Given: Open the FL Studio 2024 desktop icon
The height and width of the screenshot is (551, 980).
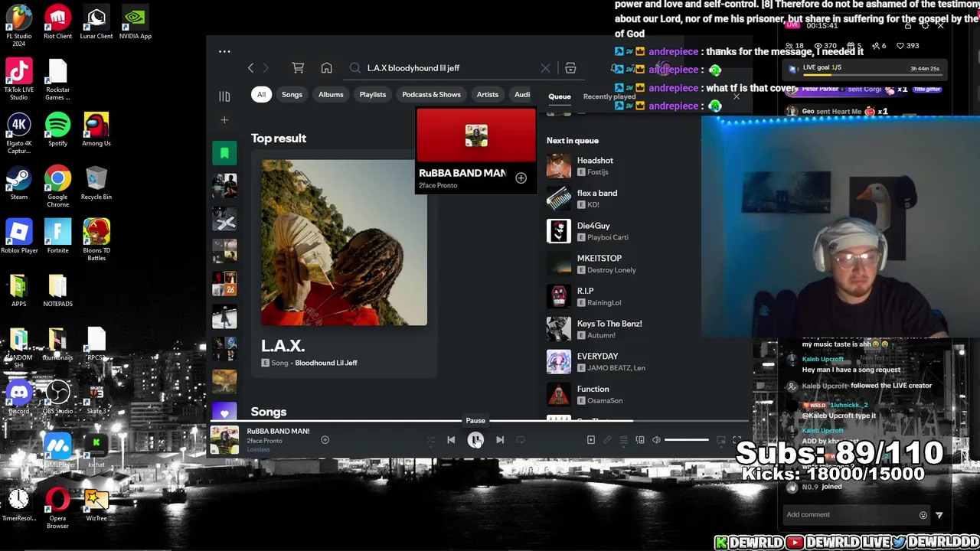Looking at the screenshot, I should pos(19,26).
